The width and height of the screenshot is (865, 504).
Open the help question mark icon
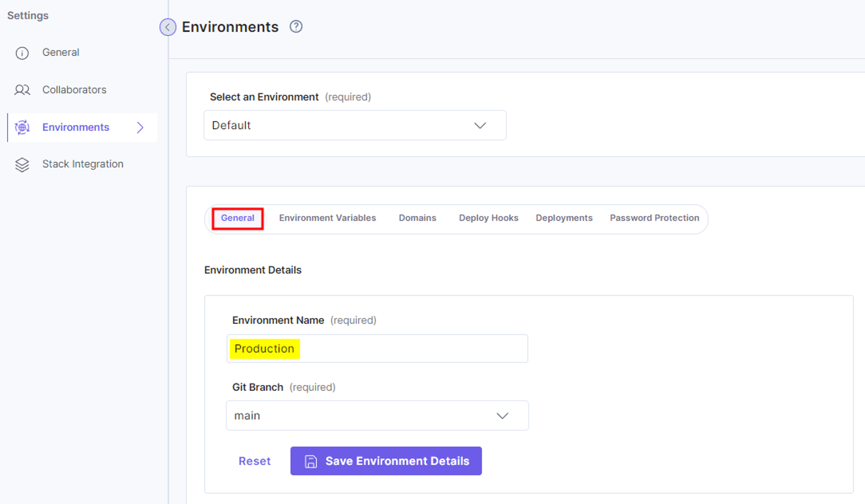click(296, 26)
